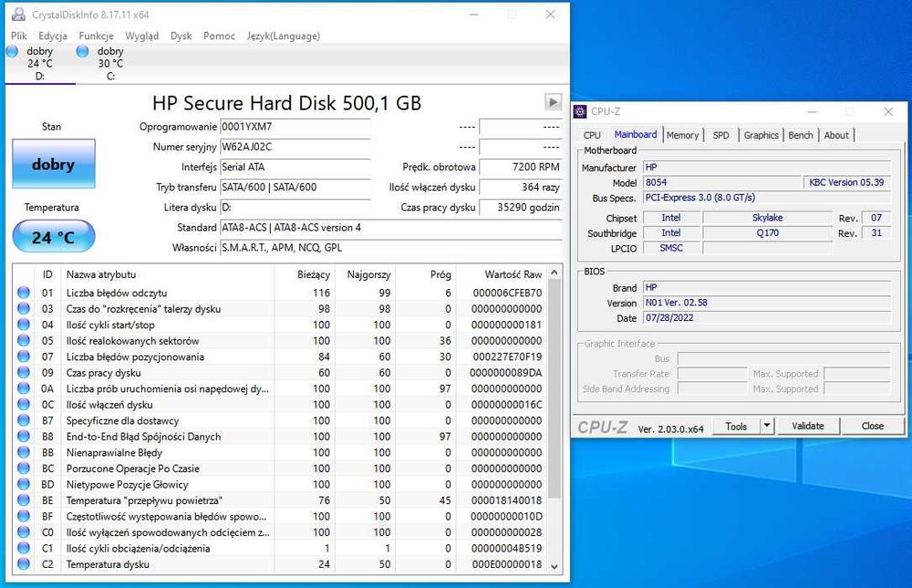Click status circle for attribute 0C
The height and width of the screenshot is (588, 912).
point(24,404)
